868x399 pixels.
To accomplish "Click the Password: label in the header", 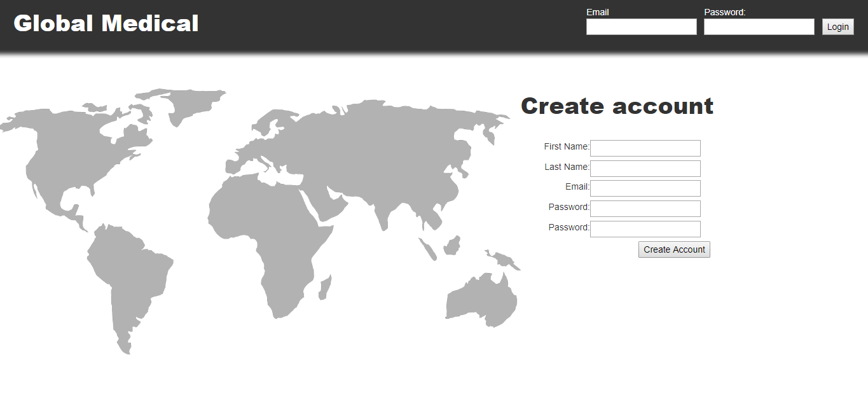I will tap(724, 12).
